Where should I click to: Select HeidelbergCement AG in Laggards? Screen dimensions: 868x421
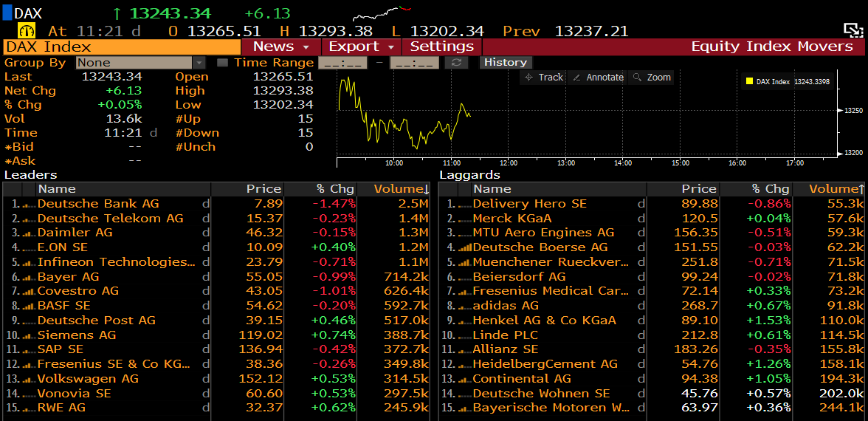[x=652, y=364]
